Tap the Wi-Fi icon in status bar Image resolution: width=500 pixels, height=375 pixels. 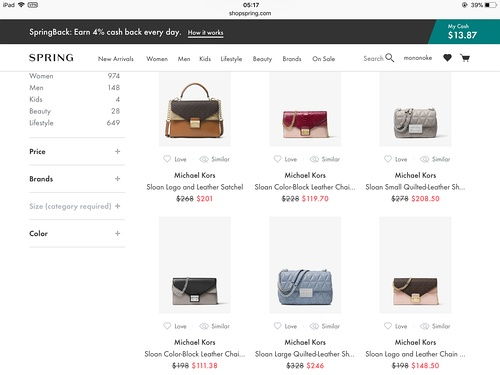pos(21,5)
